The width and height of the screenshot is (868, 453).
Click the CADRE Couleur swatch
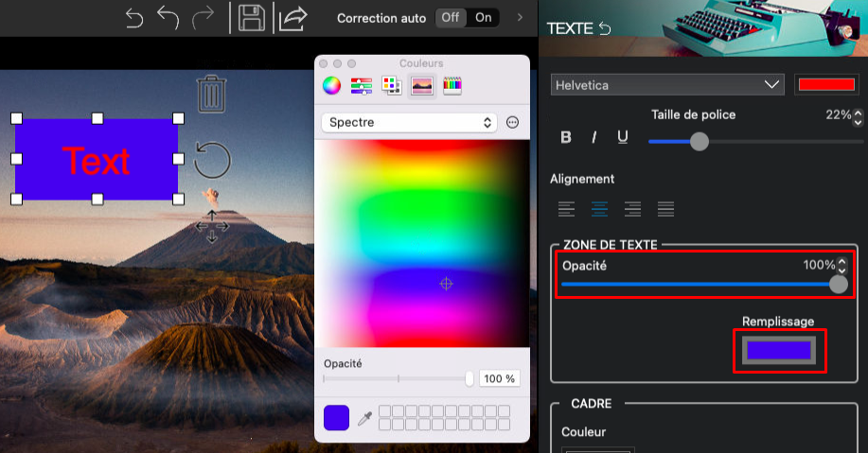tap(598, 449)
